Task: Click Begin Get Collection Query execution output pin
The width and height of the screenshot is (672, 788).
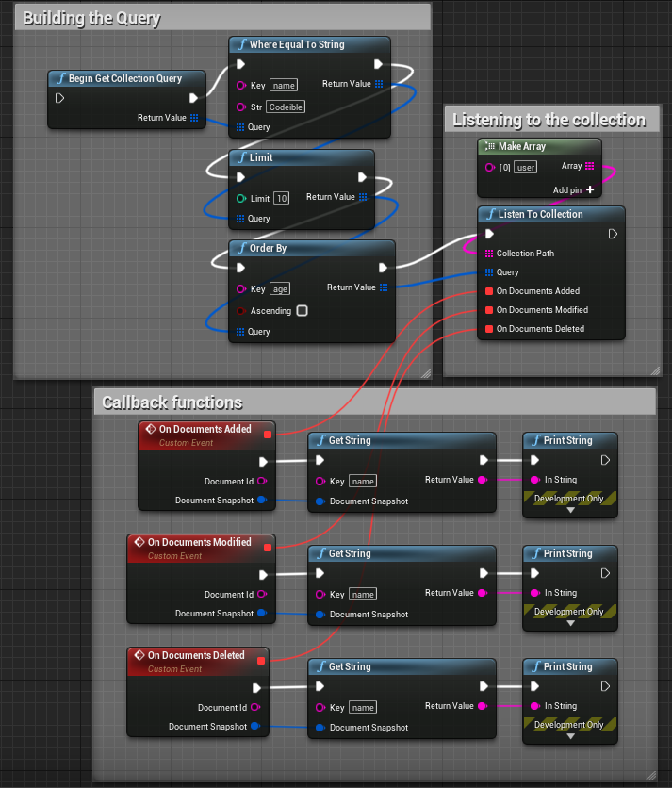Action: point(193,98)
